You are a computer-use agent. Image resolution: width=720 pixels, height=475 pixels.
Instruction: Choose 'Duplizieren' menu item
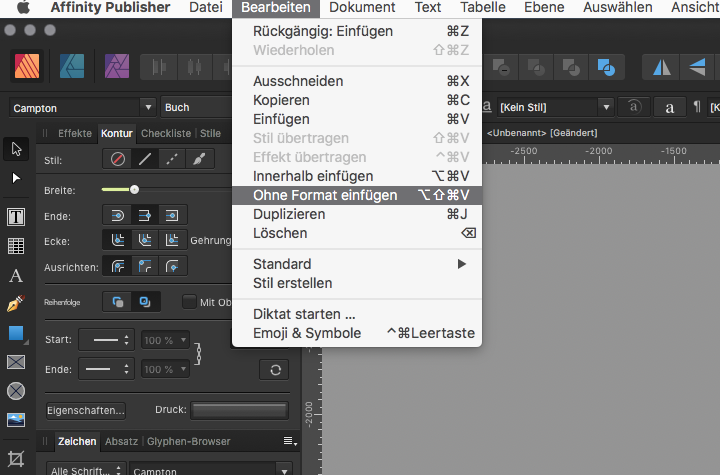pyautogui.click(x=357, y=214)
